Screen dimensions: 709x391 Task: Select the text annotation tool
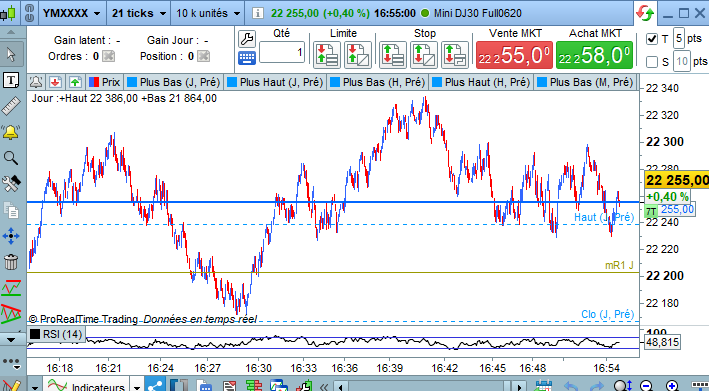point(11,80)
